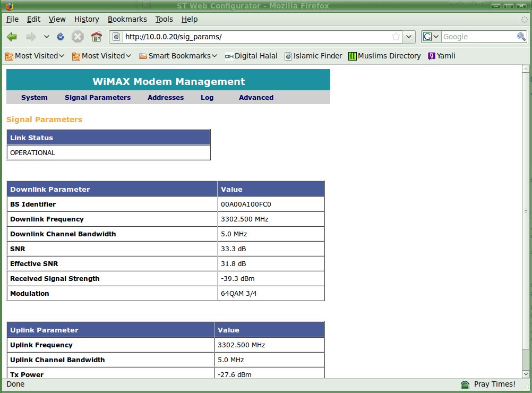Screen dimensions: 532x393
Task: View the modem Log page
Action: coord(207,97)
